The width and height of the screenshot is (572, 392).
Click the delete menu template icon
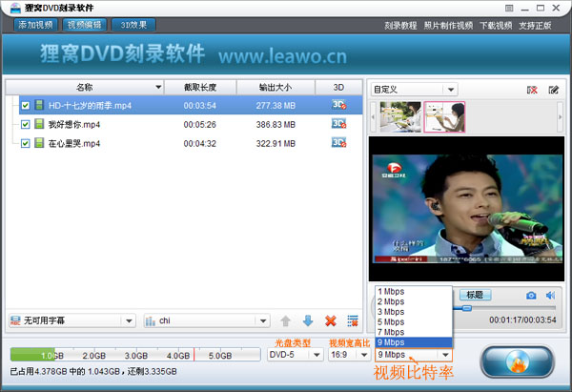532,90
